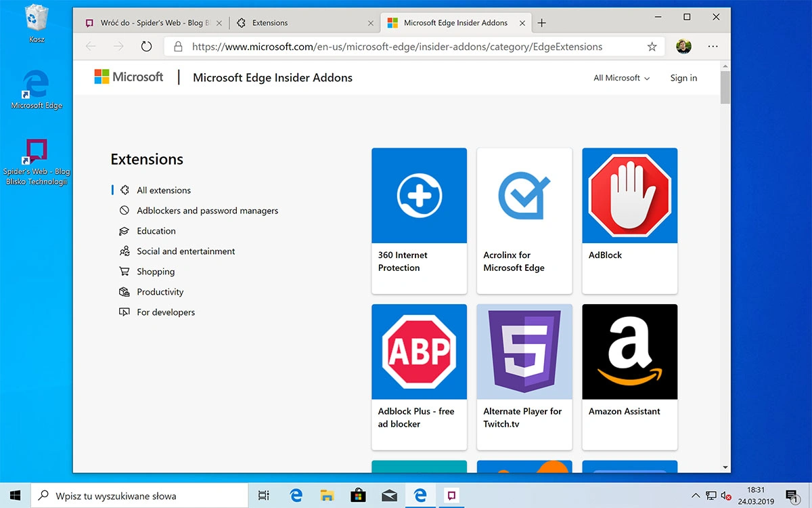Click the Microsoft logo
The width and height of the screenshot is (812, 508).
129,77
